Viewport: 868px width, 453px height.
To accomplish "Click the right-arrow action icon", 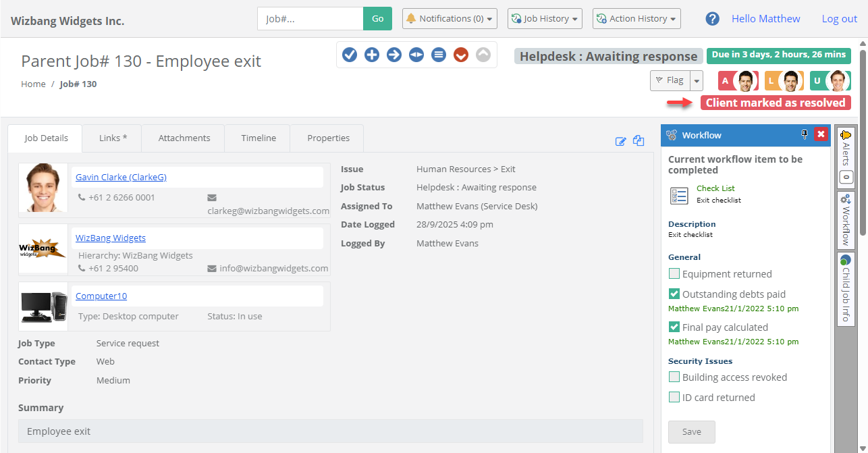I will pos(394,55).
